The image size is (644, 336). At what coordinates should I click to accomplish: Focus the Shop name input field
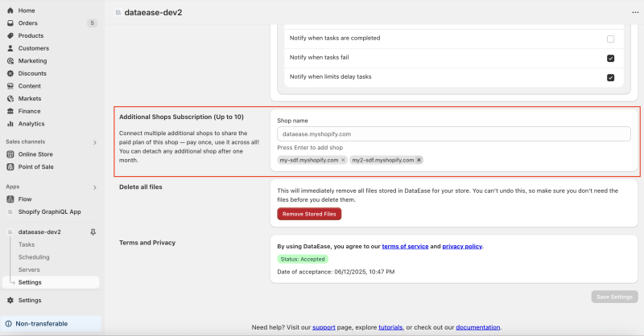coord(454,134)
